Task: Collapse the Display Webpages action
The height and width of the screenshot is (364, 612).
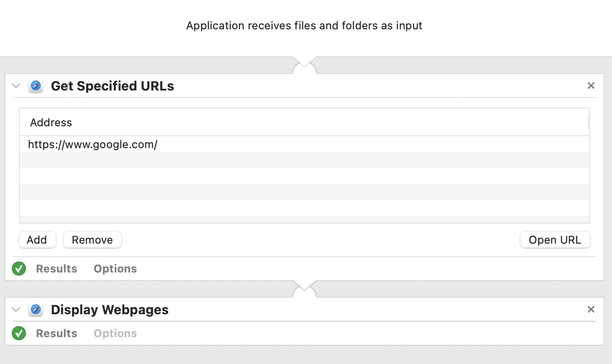Action: click(16, 310)
